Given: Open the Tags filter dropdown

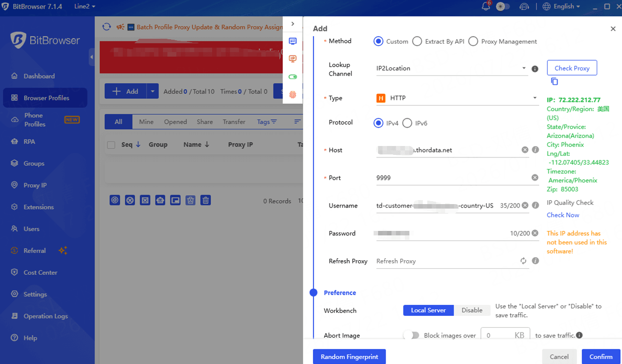Looking at the screenshot, I should [x=267, y=122].
